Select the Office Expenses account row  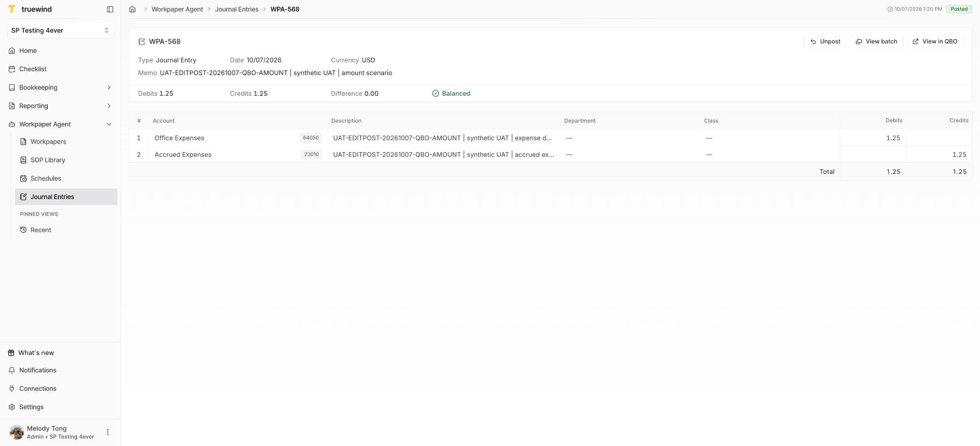pos(550,138)
